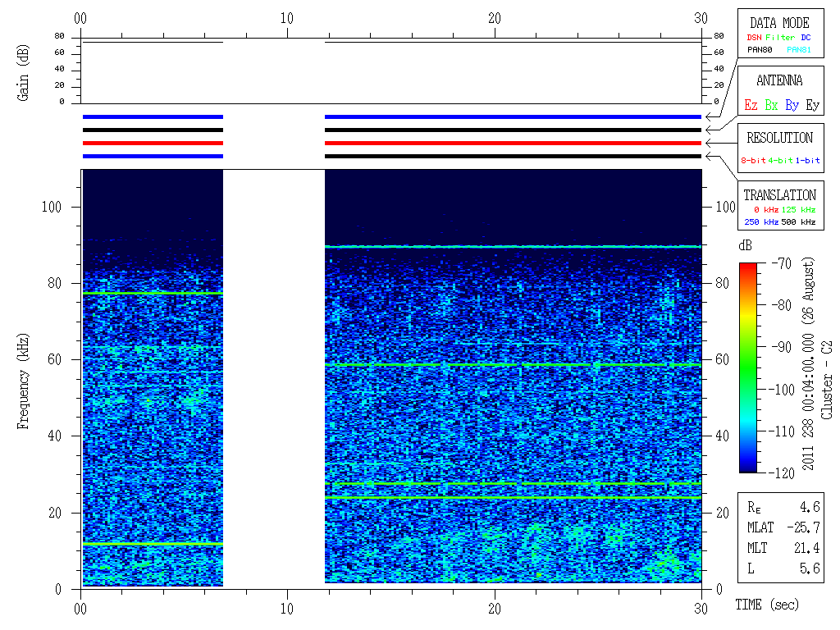Click the TRANSLATION legend title
The image size is (840, 630).
coord(779,195)
